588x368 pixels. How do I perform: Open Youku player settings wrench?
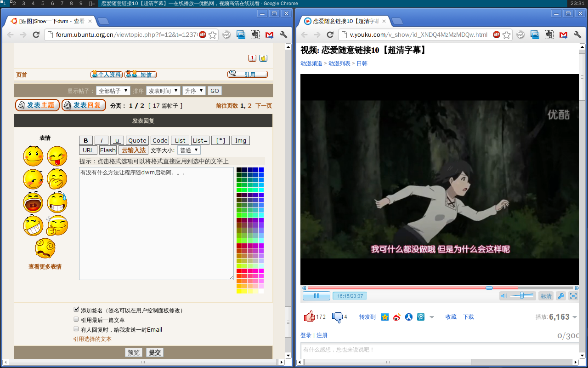click(x=560, y=296)
